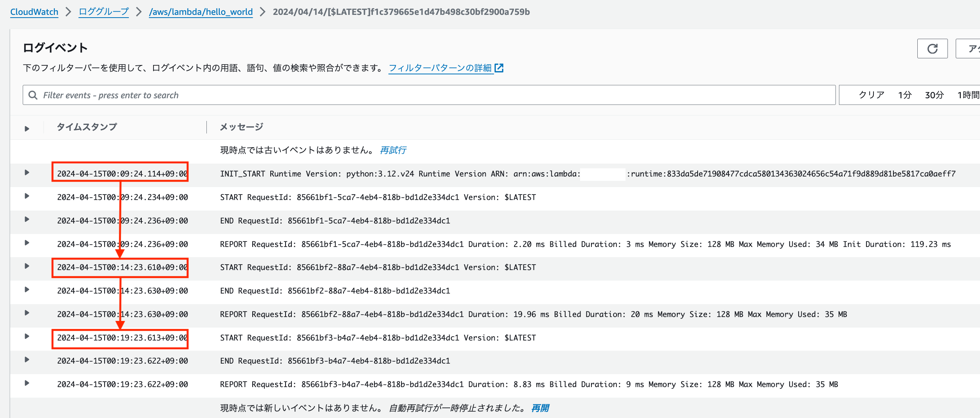The image size is (980, 418).
Task: Open ロググループ from the breadcrumb
Action: pos(103,12)
